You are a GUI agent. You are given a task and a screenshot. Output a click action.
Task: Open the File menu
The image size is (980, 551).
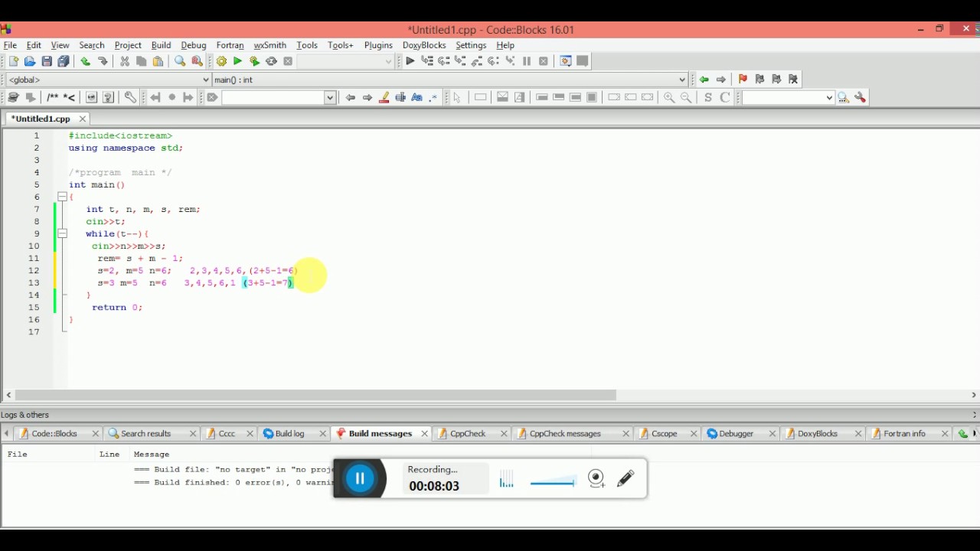click(10, 45)
